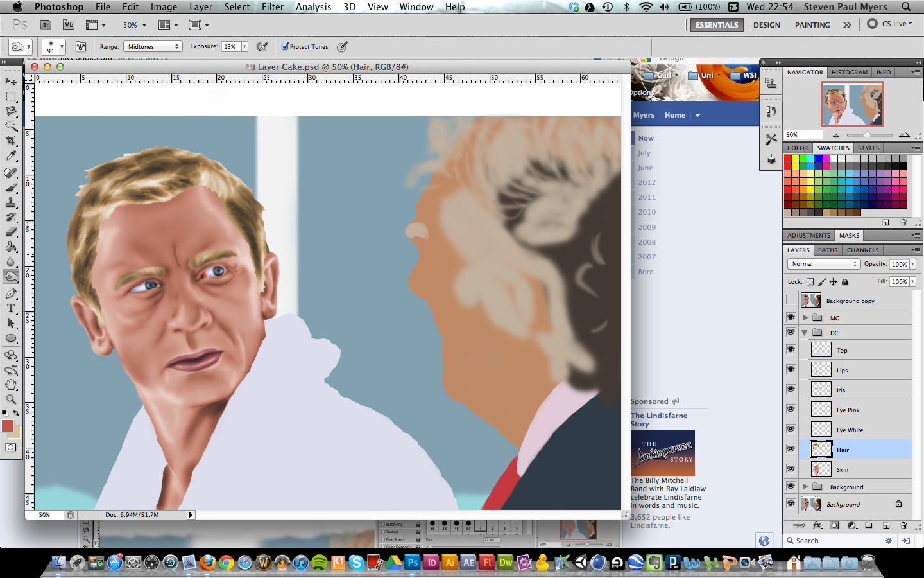Select the Move tool
This screenshot has height=578, width=924.
tap(11, 82)
